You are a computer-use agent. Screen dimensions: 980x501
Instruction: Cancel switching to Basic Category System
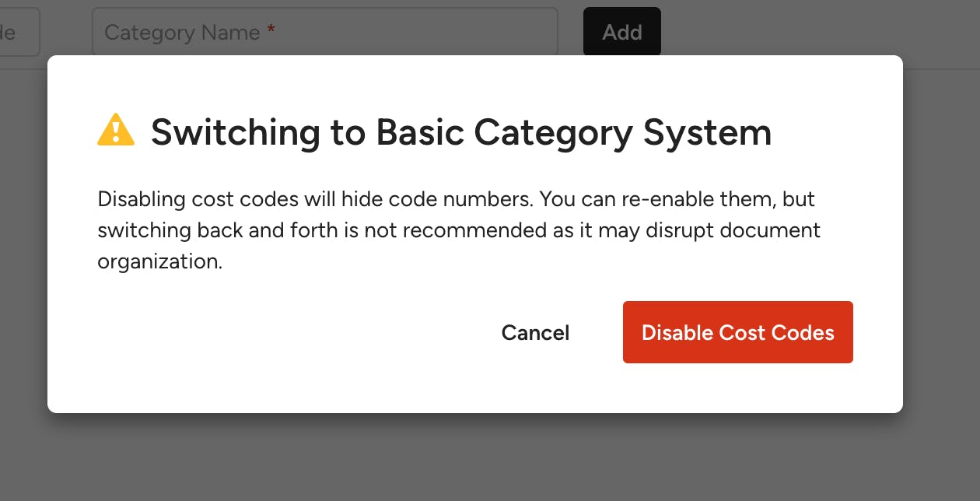[x=535, y=333]
